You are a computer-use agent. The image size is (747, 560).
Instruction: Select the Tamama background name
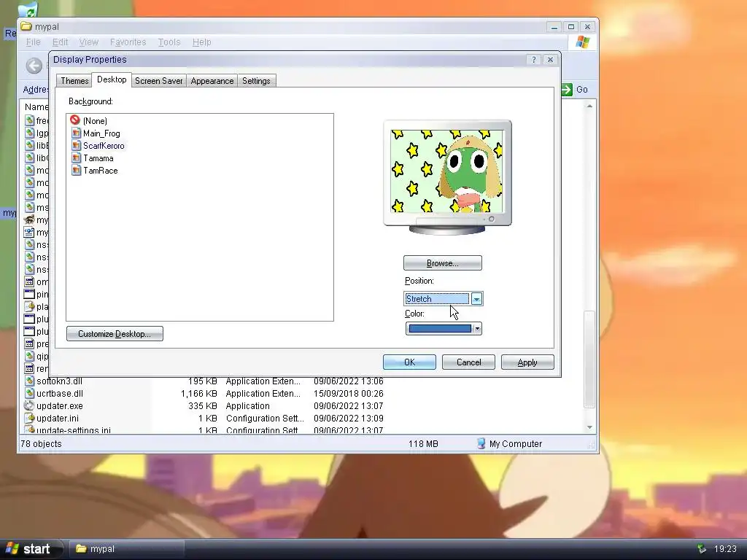[98, 158]
